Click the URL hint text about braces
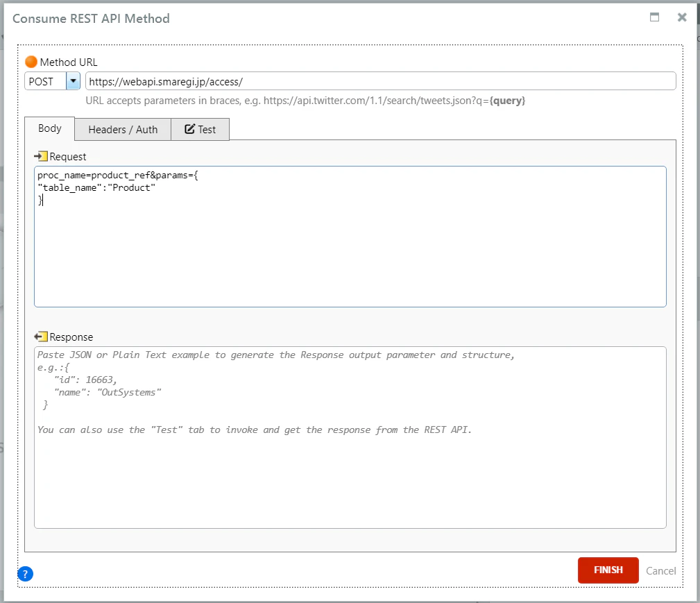 pos(305,101)
